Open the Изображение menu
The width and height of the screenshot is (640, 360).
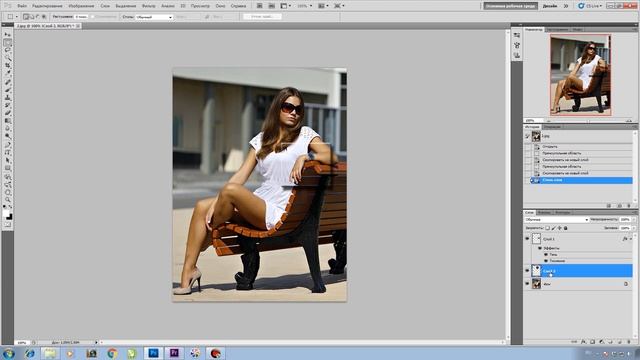81,6
